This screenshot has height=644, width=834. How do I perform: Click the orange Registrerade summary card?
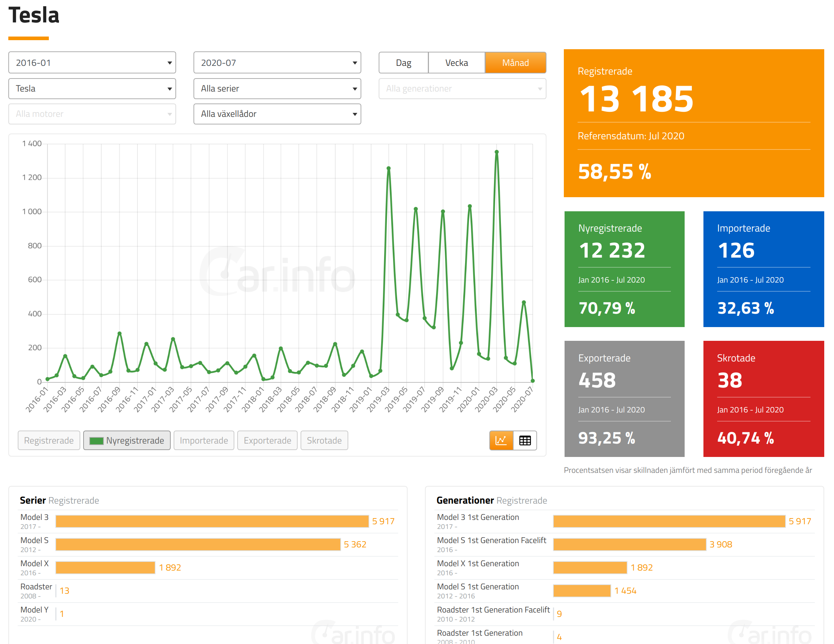click(693, 123)
